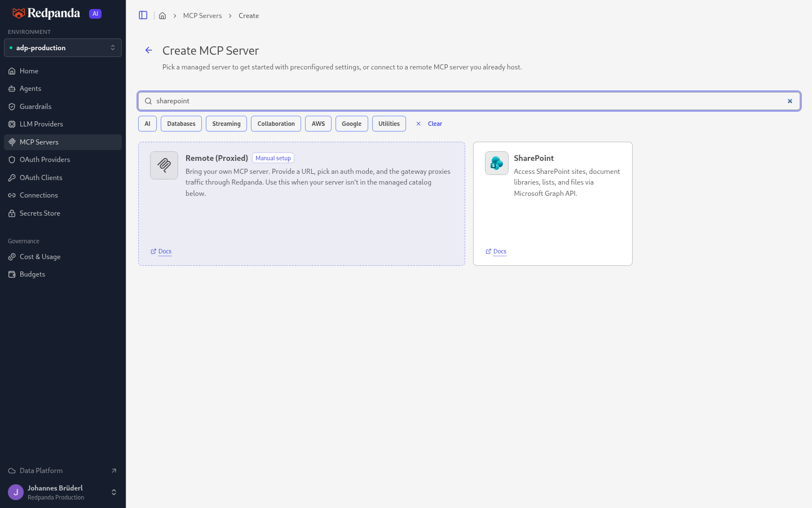The width and height of the screenshot is (812, 508).
Task: Open the Budgets page
Action: point(63,274)
